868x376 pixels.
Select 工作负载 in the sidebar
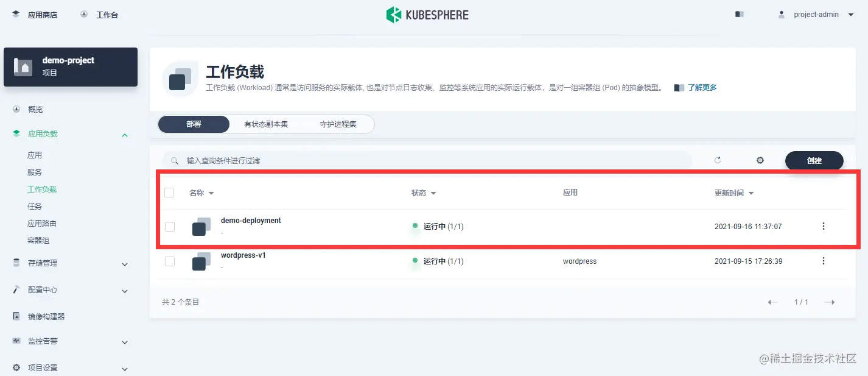click(42, 190)
